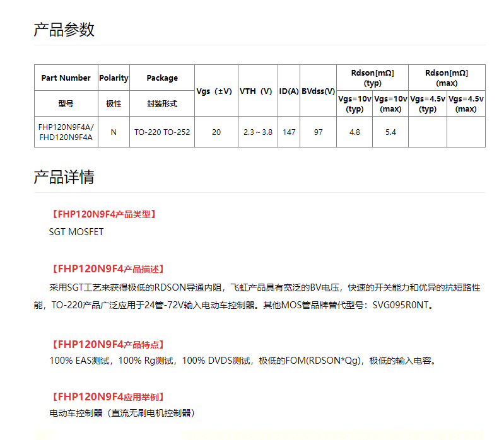Screen dimensions: 504x440
Task: Select the Package column header
Action: click(x=162, y=78)
